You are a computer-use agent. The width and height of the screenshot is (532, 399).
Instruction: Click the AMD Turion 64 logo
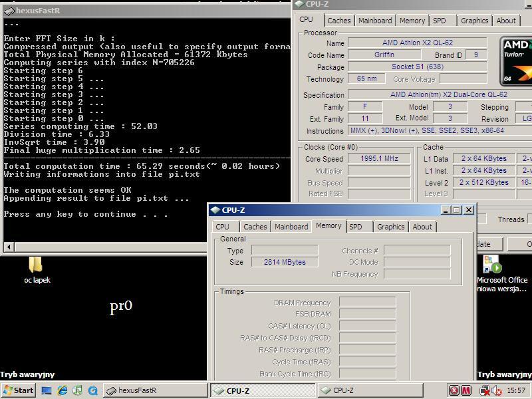click(x=516, y=61)
